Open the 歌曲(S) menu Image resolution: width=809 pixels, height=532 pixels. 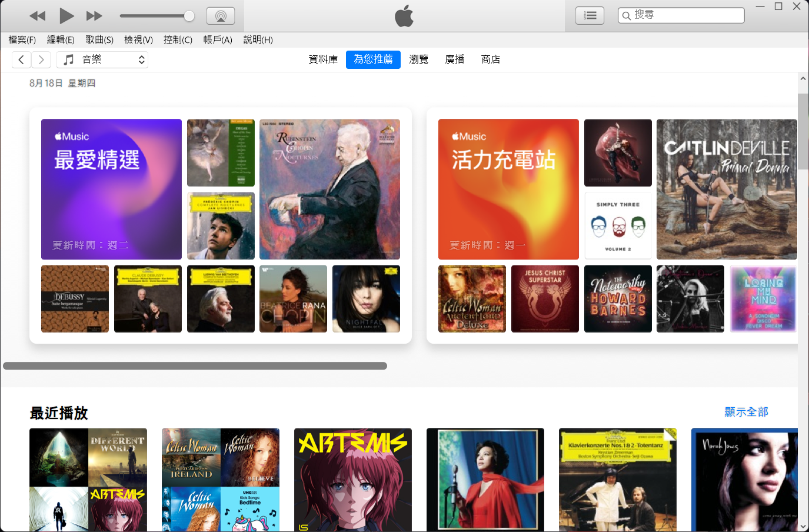coord(99,39)
